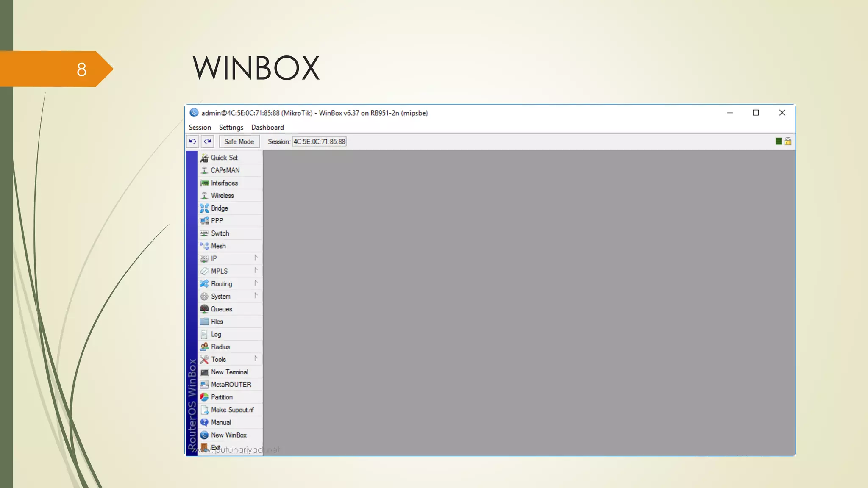The width and height of the screenshot is (868, 488).
Task: Click the Redo arrow icon in toolbar
Action: 208,141
